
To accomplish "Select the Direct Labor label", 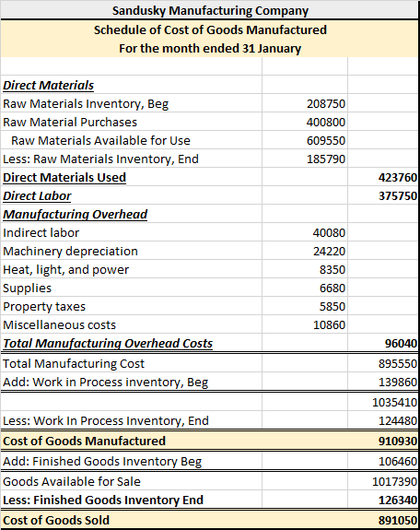I will click(37, 195).
